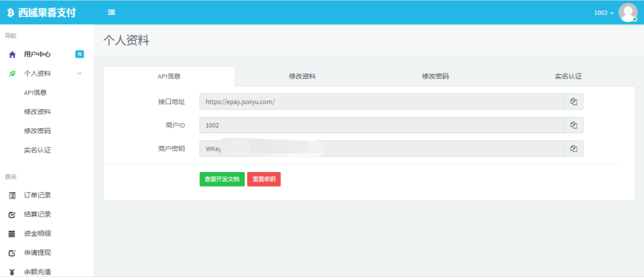The image size is (644, 277).
Task: Click the 结算记录 check icon
Action: tap(12, 215)
